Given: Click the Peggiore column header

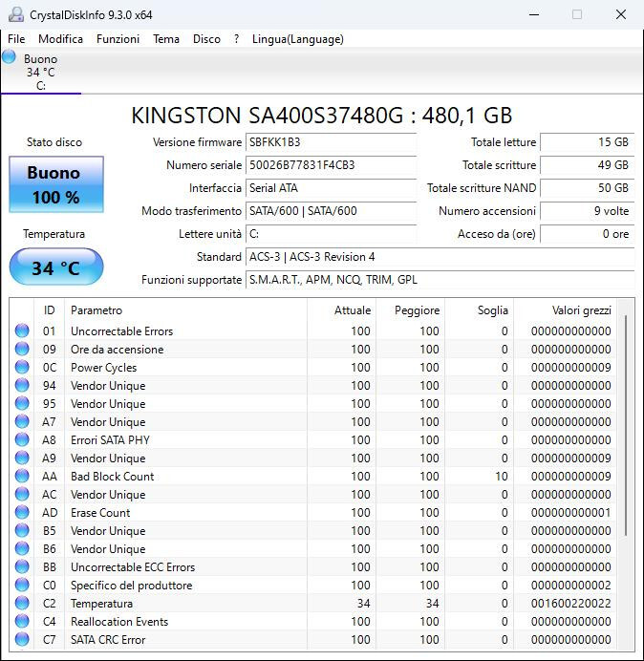Looking at the screenshot, I should coord(410,310).
